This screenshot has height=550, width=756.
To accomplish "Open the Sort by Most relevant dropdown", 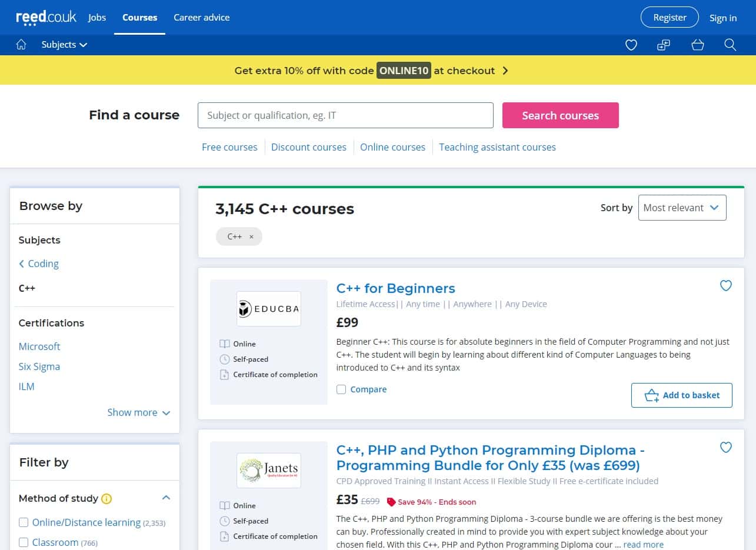I will click(682, 208).
